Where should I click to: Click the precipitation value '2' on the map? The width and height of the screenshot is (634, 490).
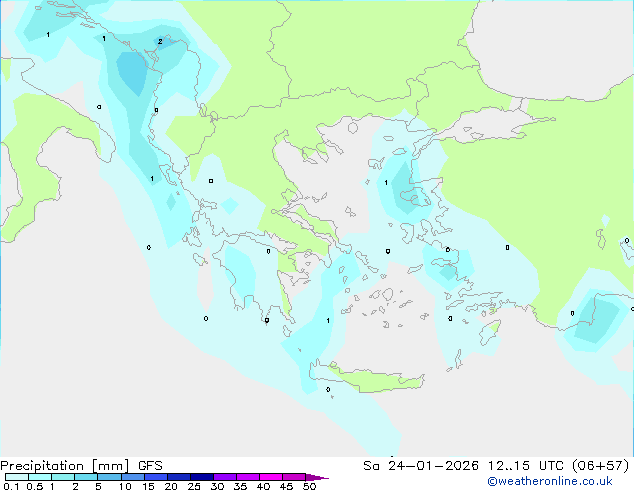(160, 41)
